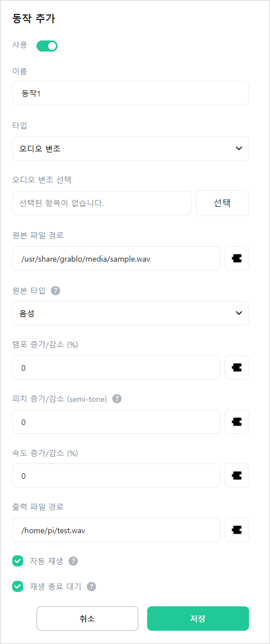This screenshot has height=644, width=270.
Task: Uncheck the 자동 재생 checkbox
Action: (x=18, y=561)
